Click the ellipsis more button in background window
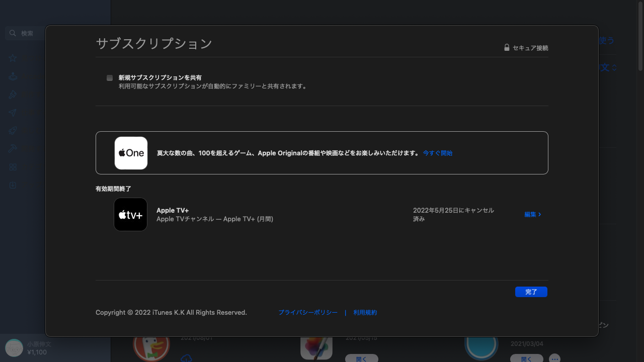 click(554, 358)
